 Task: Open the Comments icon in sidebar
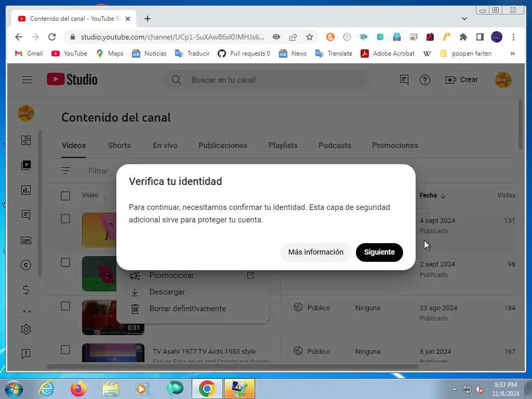point(26,215)
